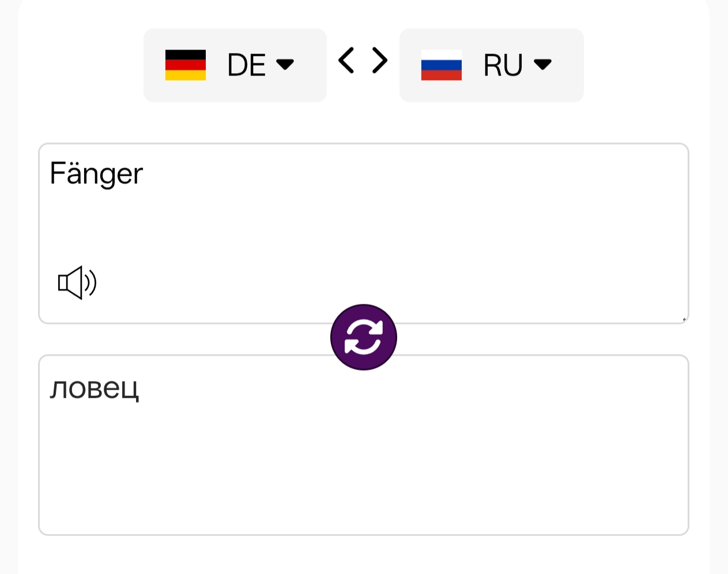Click the purple circular translate arrows button
728x574 pixels.
pos(364,337)
